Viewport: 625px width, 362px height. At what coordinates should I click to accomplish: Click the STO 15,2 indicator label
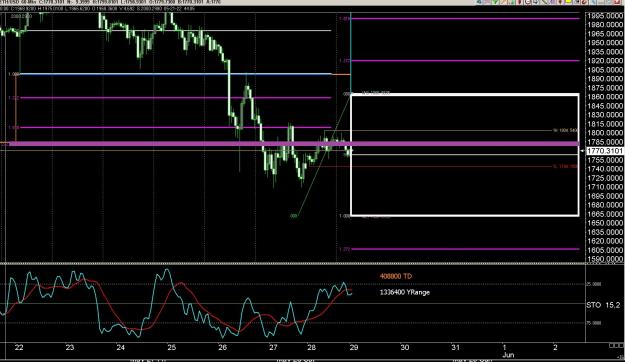click(603, 305)
